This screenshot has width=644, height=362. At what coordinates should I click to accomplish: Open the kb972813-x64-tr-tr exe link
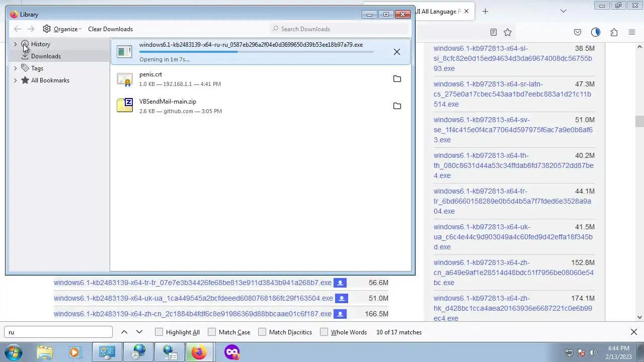point(513,201)
